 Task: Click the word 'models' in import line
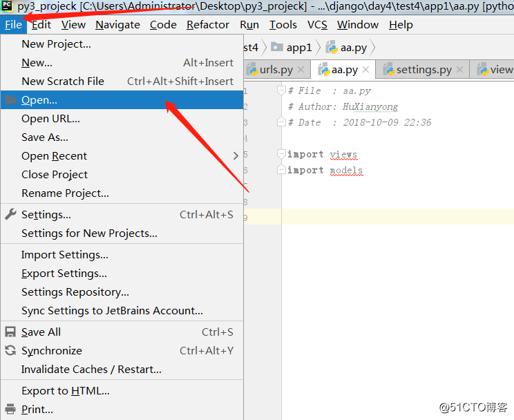pos(346,171)
